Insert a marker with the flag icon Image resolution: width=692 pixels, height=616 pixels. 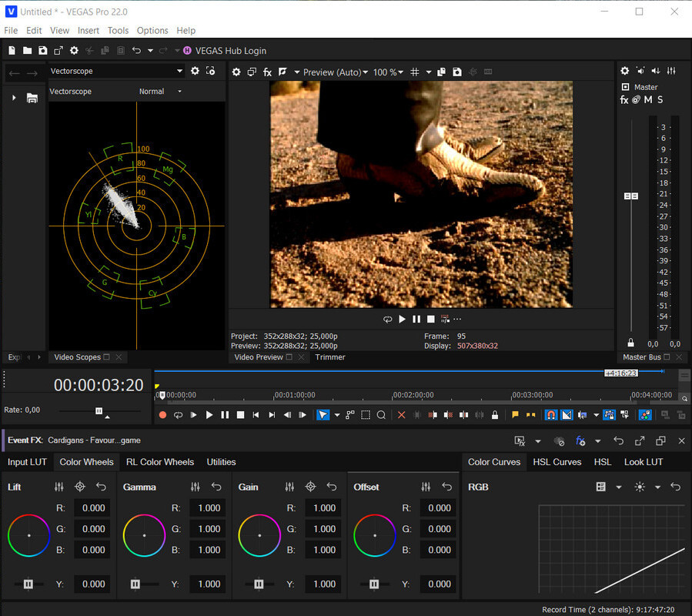(x=515, y=415)
